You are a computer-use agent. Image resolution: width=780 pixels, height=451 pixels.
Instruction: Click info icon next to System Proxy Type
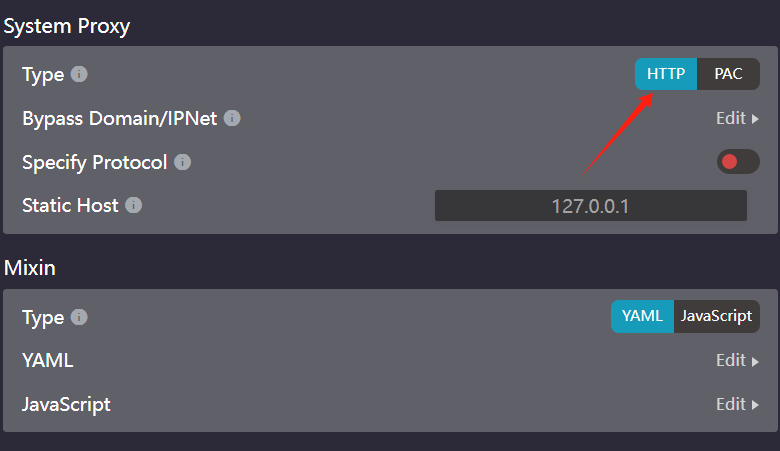(79, 74)
